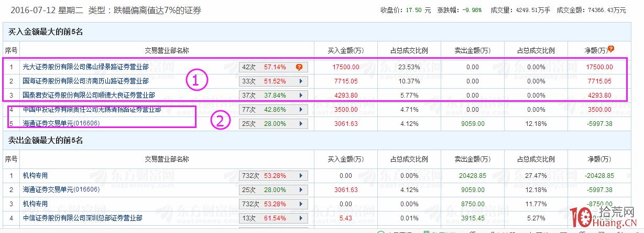
Task: Click the 买入金额最大的前5名 section heading
Action: click(46, 32)
